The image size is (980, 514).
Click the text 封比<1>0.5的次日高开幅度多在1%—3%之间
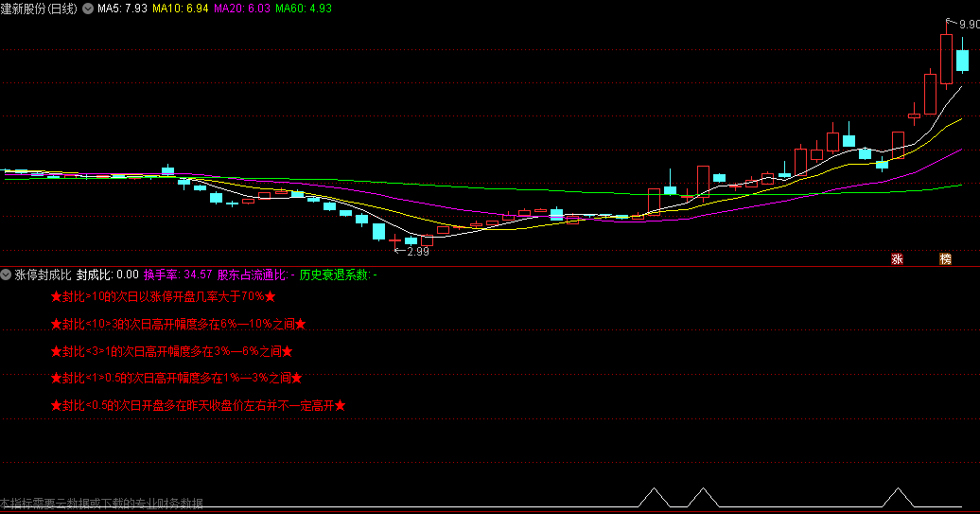point(176,378)
